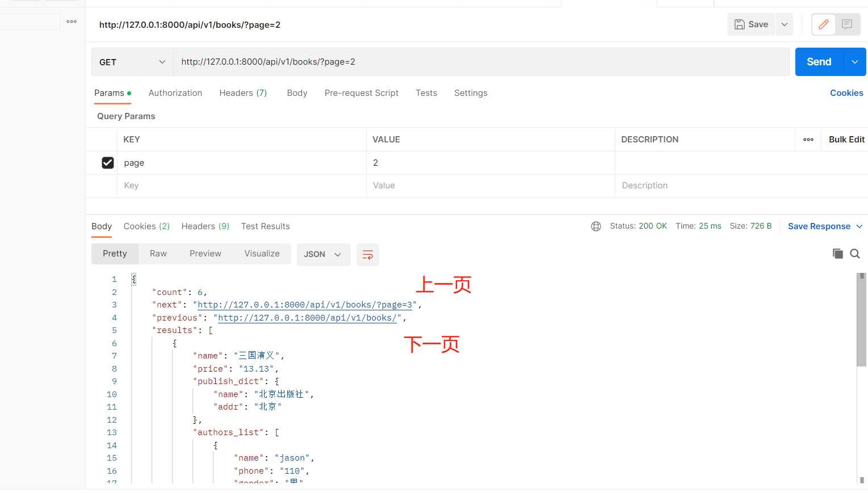Open the request Headers (7) tab
This screenshot has width=868, height=493.
[243, 93]
